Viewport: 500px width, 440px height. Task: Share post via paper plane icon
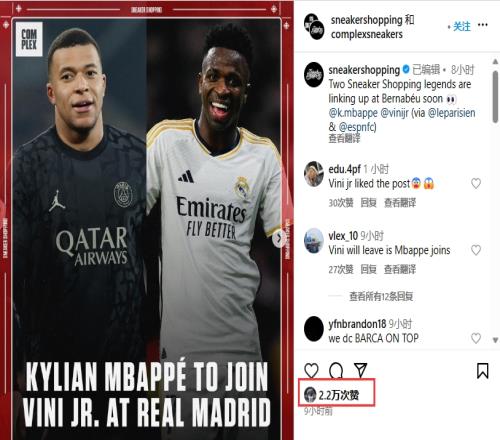tap(361, 370)
